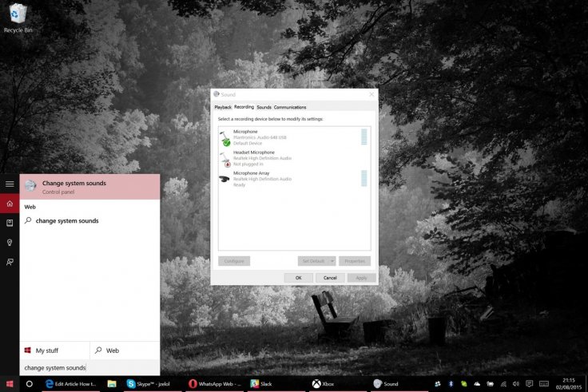This screenshot has height=392, width=588.
Task: Open the Windows Start button
Action: click(x=10, y=384)
